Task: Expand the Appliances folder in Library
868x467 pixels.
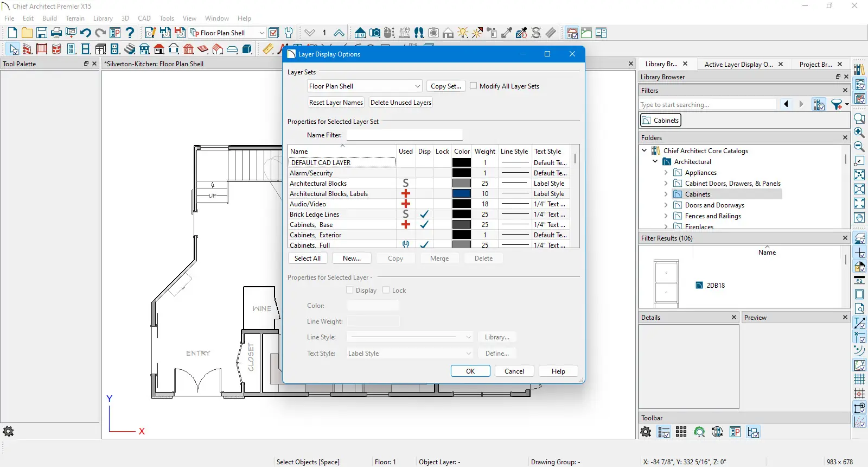Action: click(666, 173)
